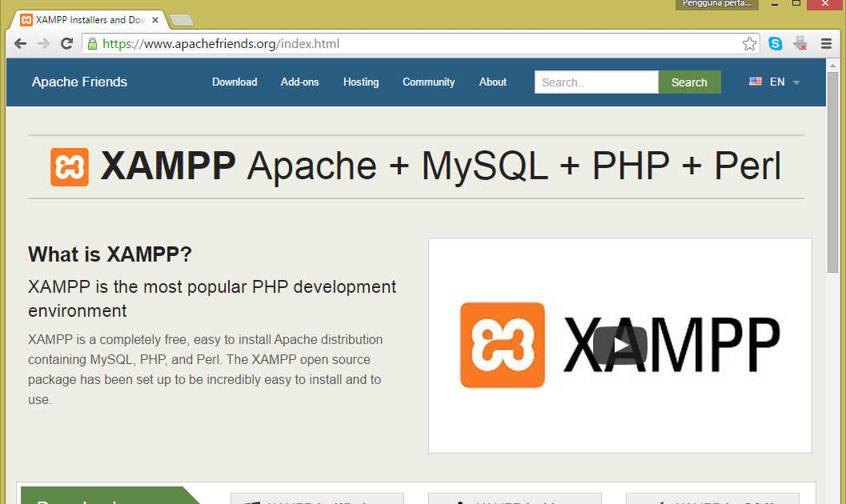
Task: Close the XAMPP Installers tab
Action: 155,20
